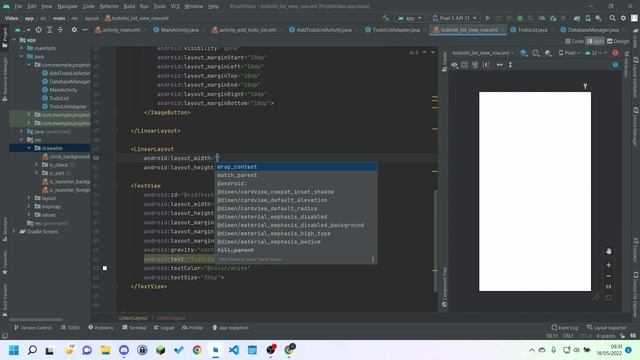Image resolution: width=640 pixels, height=360 pixels.
Task: Open the Version Control tool window
Action: 33,328
